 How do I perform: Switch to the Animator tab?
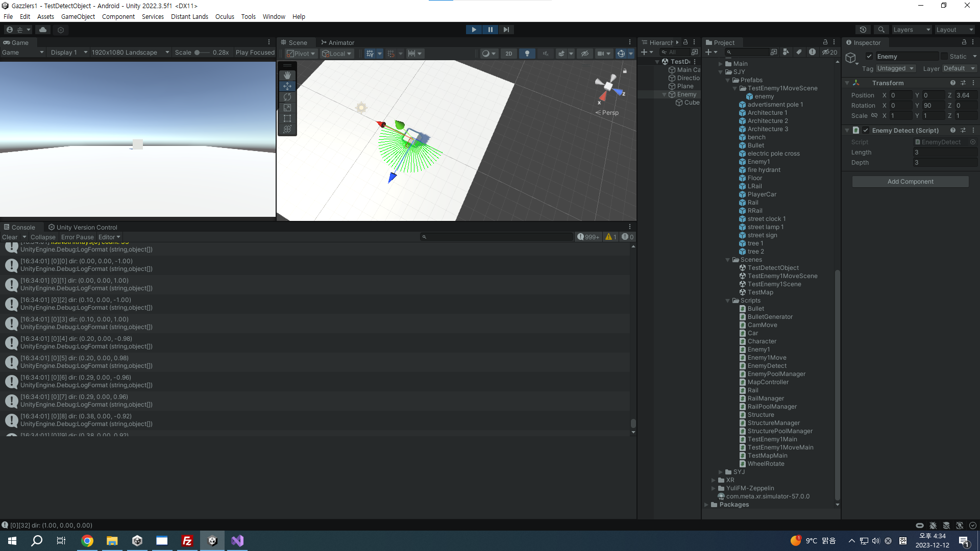[337, 43]
